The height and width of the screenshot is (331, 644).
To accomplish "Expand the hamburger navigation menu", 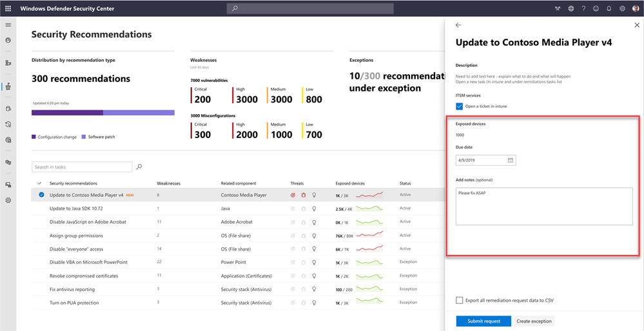I will 8,25.
